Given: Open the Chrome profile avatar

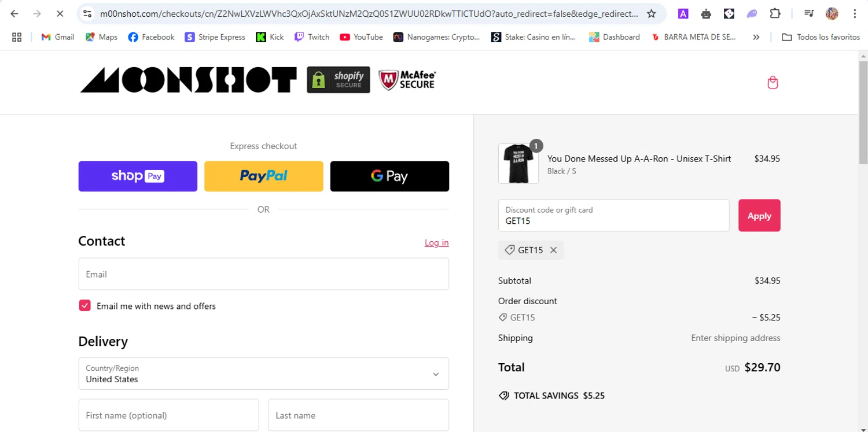Looking at the screenshot, I should click(x=832, y=13).
